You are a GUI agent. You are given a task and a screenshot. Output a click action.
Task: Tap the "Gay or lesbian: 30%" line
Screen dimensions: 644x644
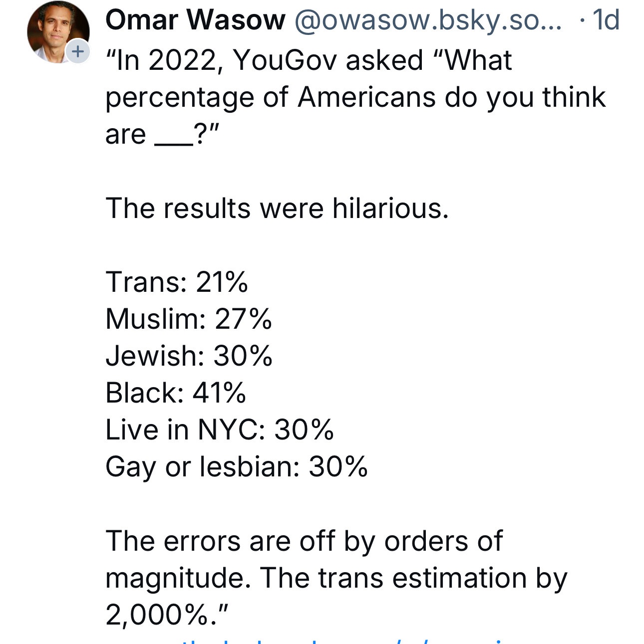pyautogui.click(x=237, y=466)
